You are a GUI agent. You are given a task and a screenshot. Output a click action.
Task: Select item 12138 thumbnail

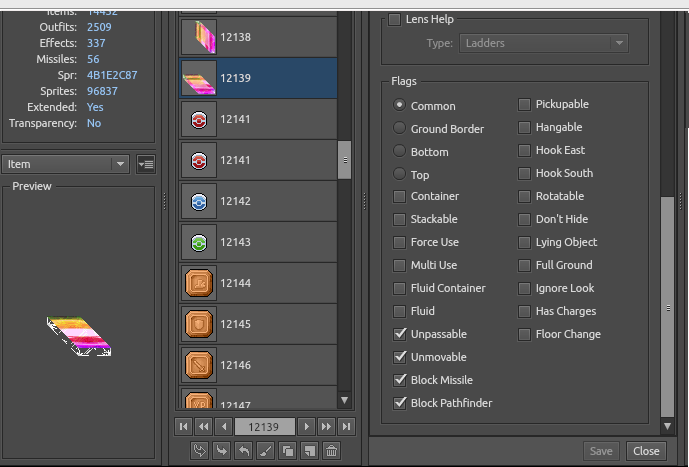coord(199,37)
